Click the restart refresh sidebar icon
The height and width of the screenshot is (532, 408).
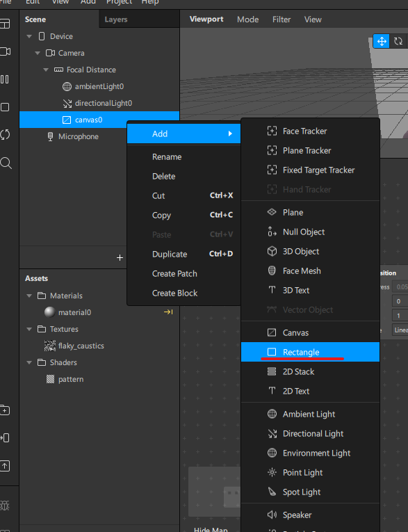[5, 135]
